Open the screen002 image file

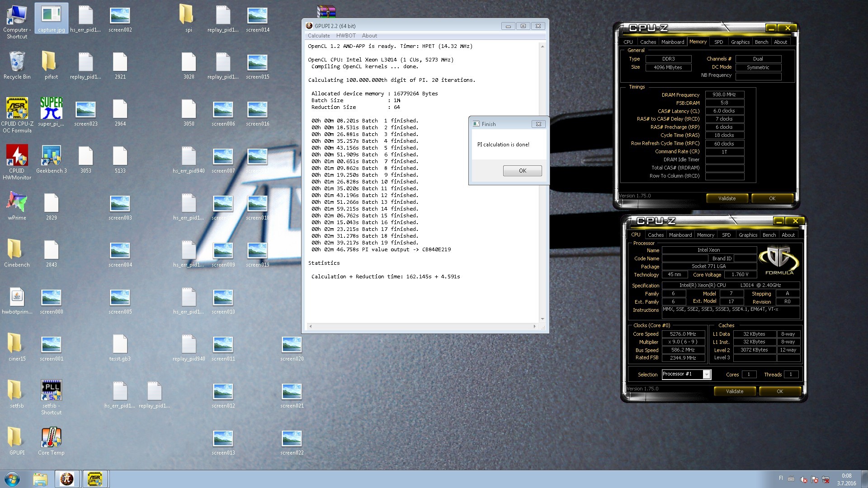120,19
